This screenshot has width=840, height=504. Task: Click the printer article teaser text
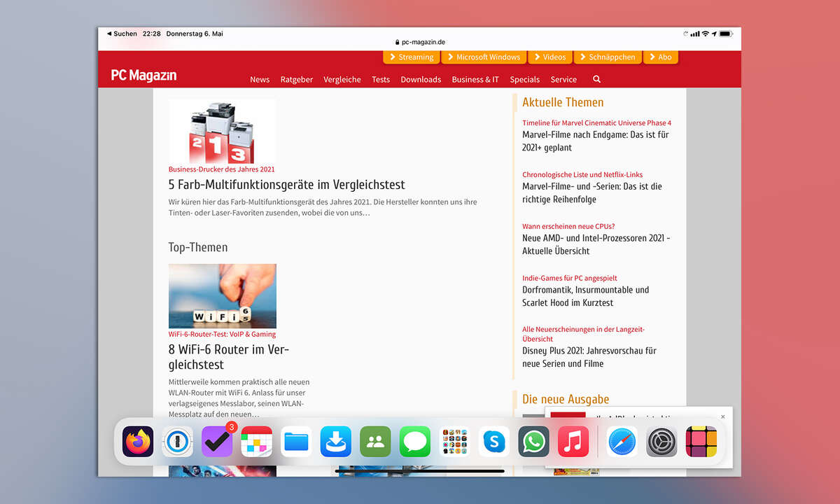point(323,207)
